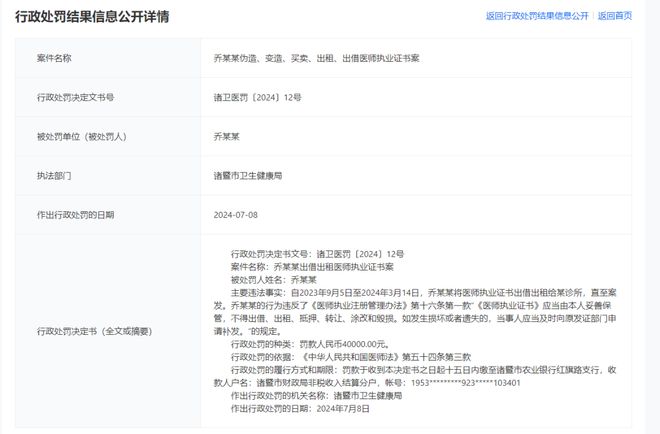Select penalty line 罚款人民币40000.00元
The width and height of the screenshot is (660, 434).
coord(344,344)
